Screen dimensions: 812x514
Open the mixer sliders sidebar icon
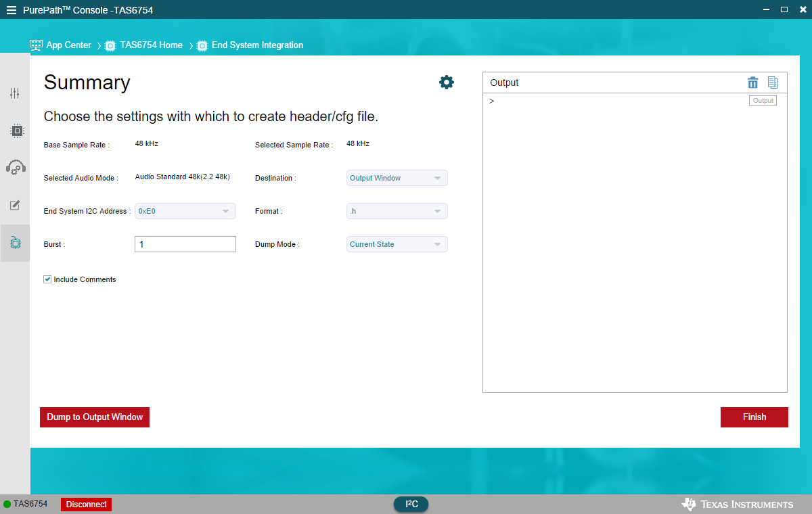click(15, 93)
